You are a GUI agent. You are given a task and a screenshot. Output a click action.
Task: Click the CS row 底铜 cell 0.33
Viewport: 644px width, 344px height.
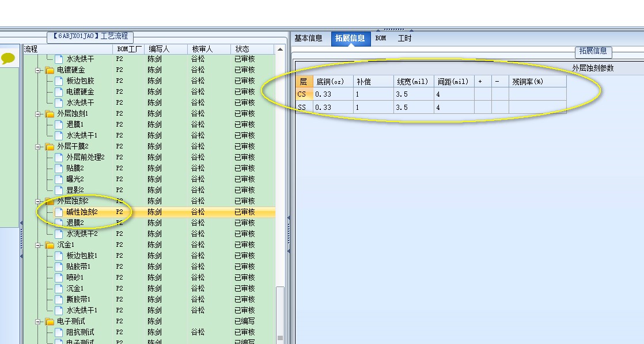(x=333, y=94)
